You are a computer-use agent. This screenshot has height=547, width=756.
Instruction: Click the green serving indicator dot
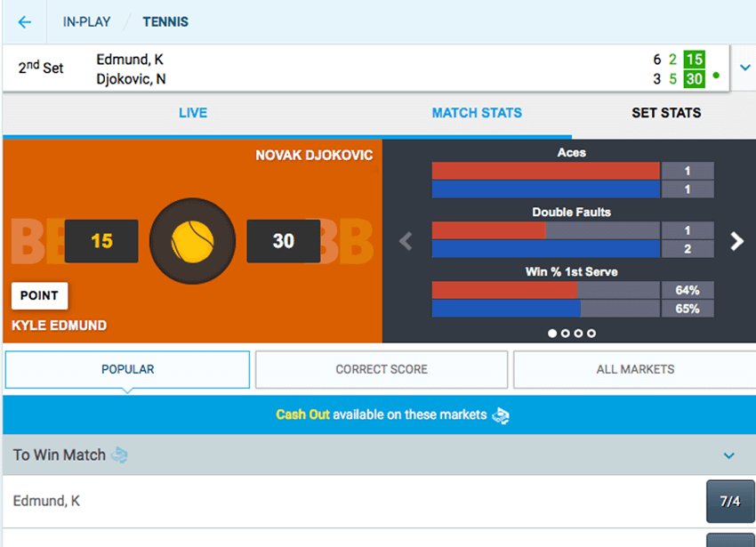tap(716, 76)
